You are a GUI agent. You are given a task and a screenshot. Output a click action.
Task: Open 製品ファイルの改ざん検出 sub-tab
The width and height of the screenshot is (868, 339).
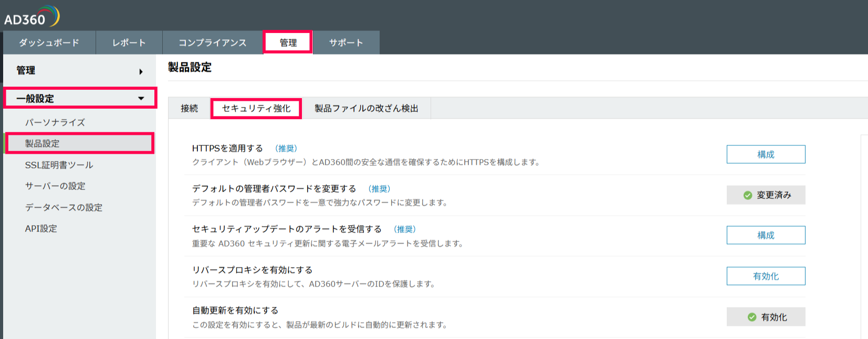click(367, 108)
